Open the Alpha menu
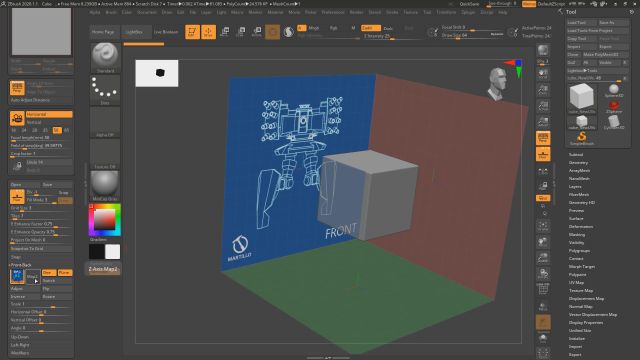 tap(95, 12)
